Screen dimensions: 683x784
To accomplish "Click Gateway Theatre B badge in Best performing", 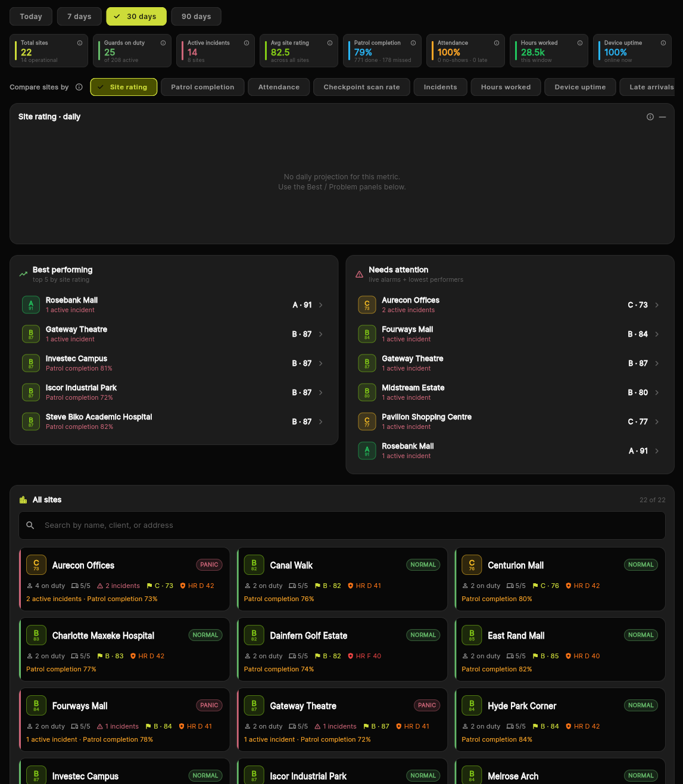I will coord(31,334).
